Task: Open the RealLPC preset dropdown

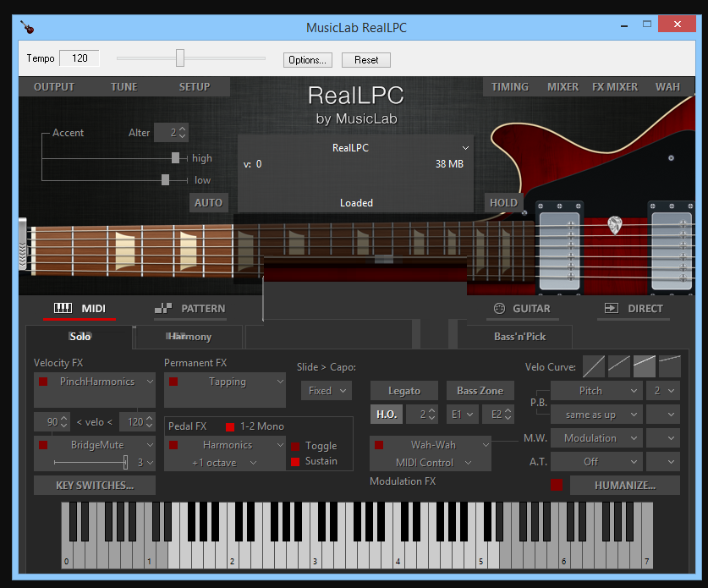Action: click(465, 148)
